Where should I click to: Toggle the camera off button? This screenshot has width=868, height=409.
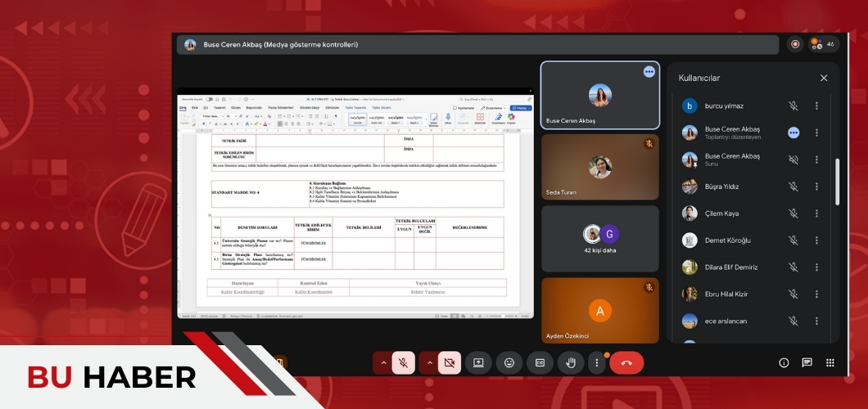click(x=449, y=362)
